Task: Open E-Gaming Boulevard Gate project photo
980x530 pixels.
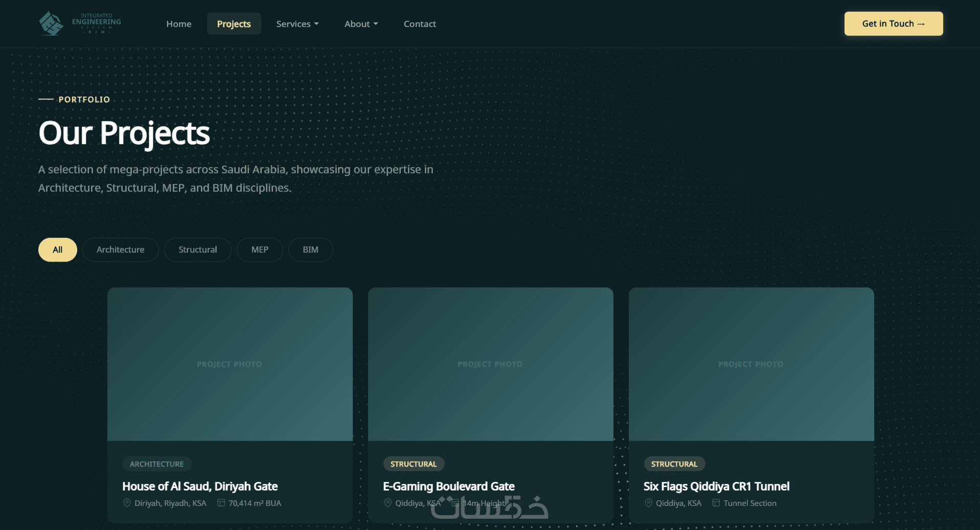Action: [x=491, y=364]
